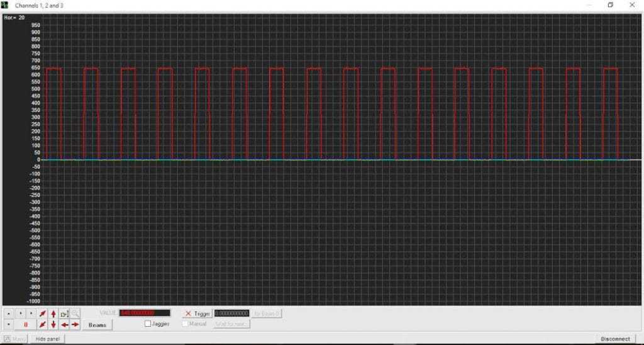This screenshot has width=644, height=345.
Task: Click the Hide panel button
Action: [x=47, y=339]
